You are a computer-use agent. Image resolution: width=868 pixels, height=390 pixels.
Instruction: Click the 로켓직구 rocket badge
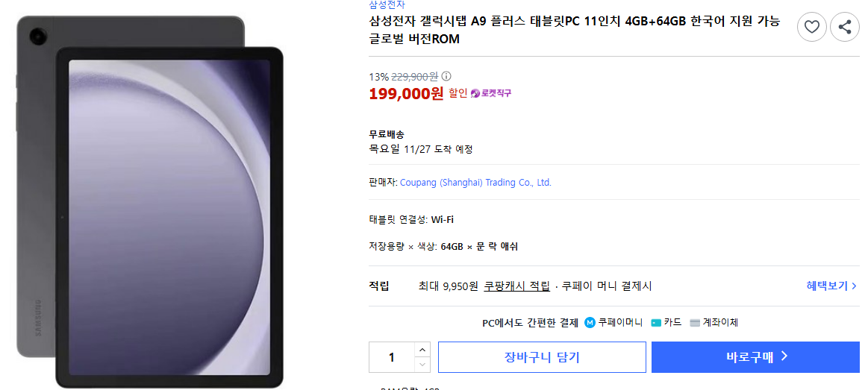[491, 93]
